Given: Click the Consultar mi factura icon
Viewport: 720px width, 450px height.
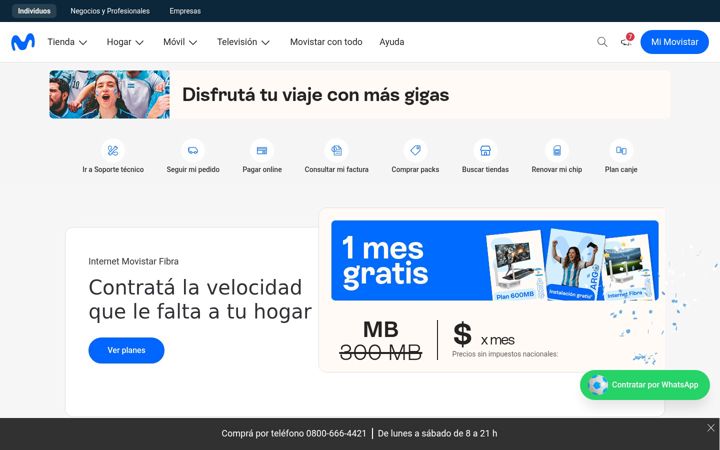Looking at the screenshot, I should 336,150.
